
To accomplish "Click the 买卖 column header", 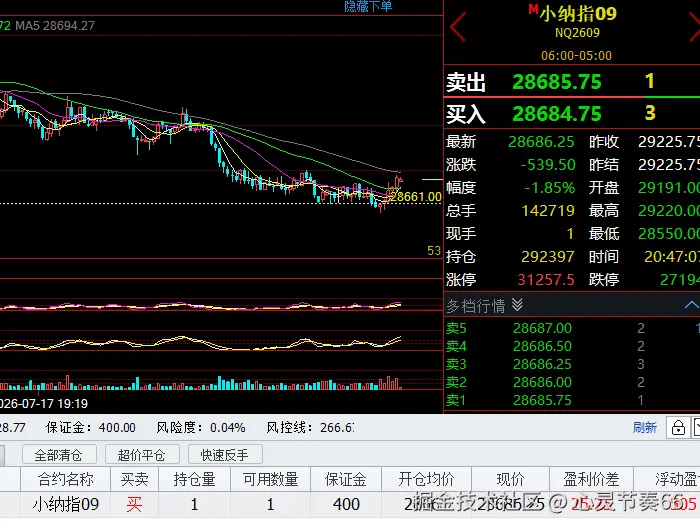I will coord(134,479).
